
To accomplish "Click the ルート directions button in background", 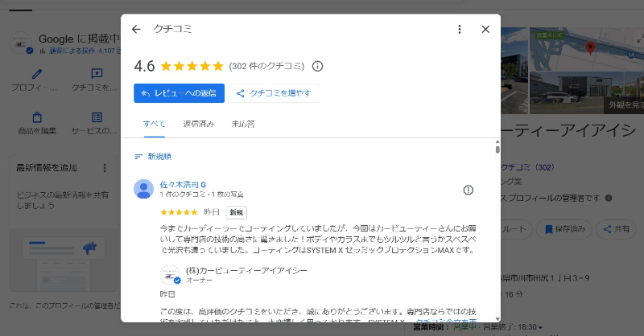I will click(x=516, y=229).
